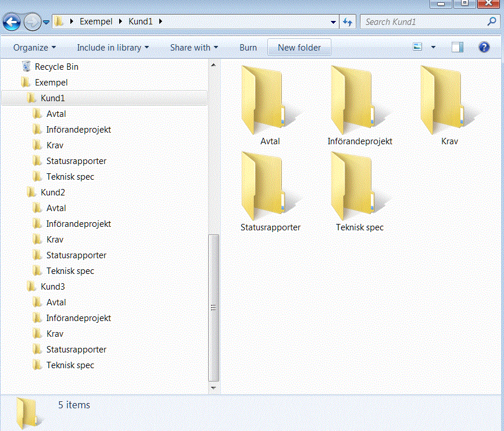
Task: Click the navigation pane scroll up arrow
Action: tap(213, 65)
